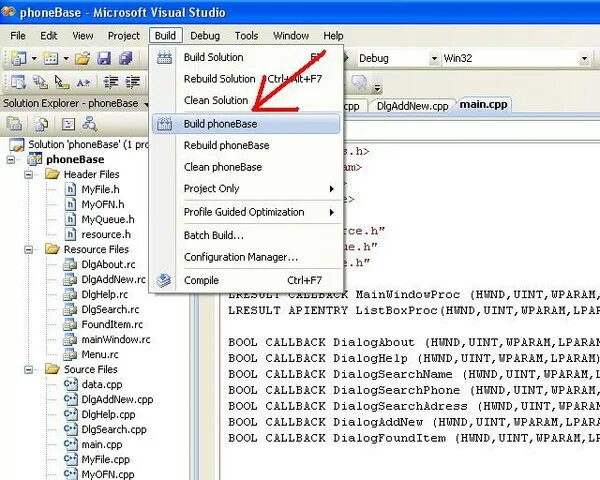Open dropdown arrow next to New Project icon

pyautogui.click(x=34, y=59)
